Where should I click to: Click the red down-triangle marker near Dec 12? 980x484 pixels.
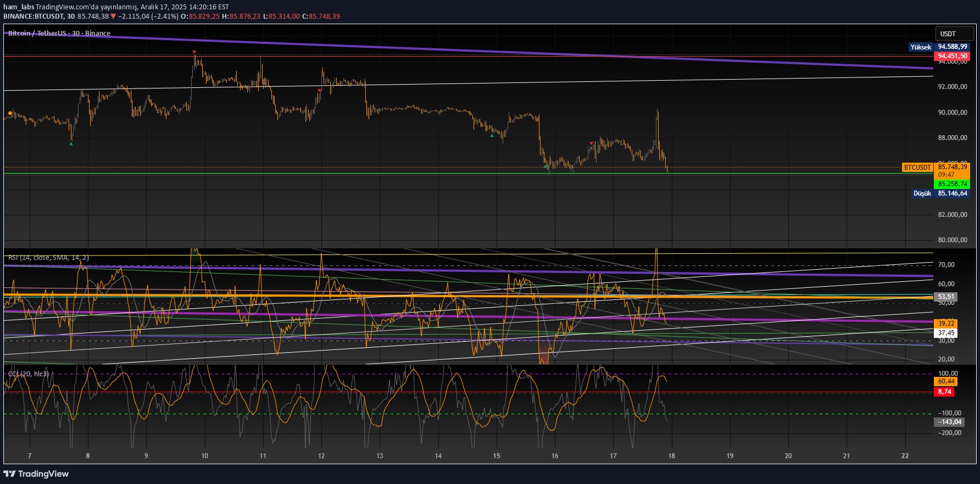319,90
